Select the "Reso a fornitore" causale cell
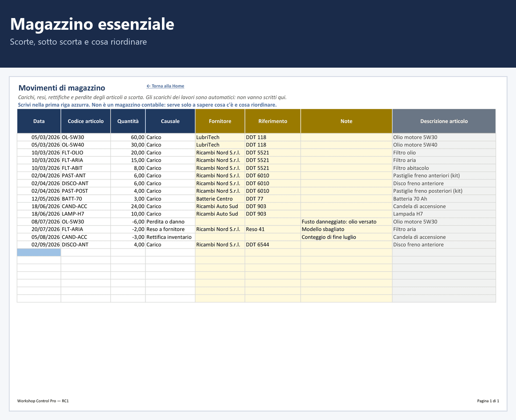Viewport: 516px width, 420px height. pyautogui.click(x=170, y=229)
